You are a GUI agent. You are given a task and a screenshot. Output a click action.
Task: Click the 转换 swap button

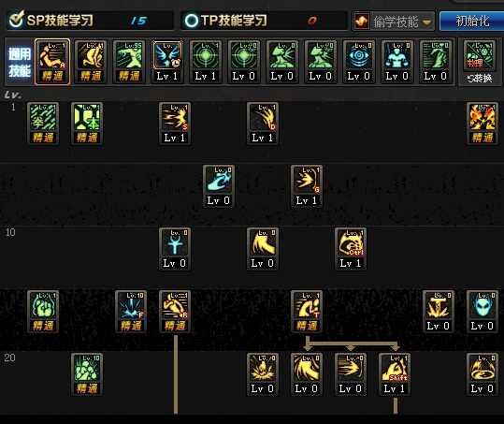tap(479, 79)
